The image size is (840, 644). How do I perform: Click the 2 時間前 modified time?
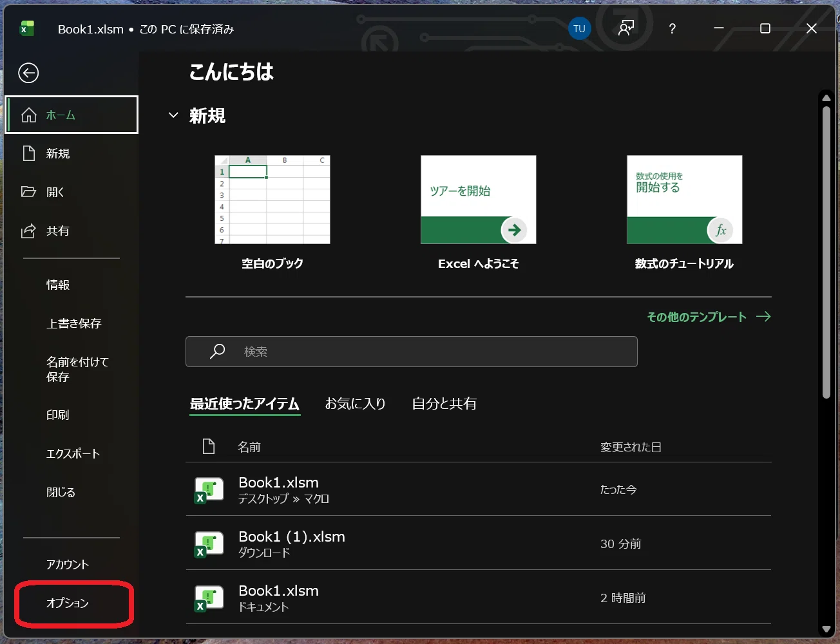tap(623, 598)
